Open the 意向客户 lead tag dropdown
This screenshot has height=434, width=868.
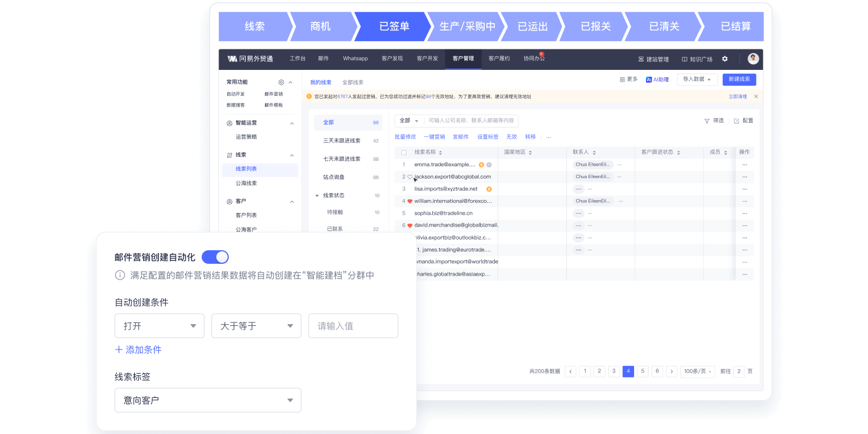tap(207, 400)
